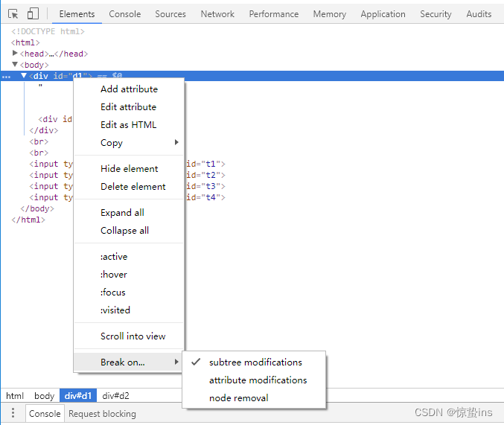Expand the head element node
Screen dimensions: 504x425
(15, 53)
